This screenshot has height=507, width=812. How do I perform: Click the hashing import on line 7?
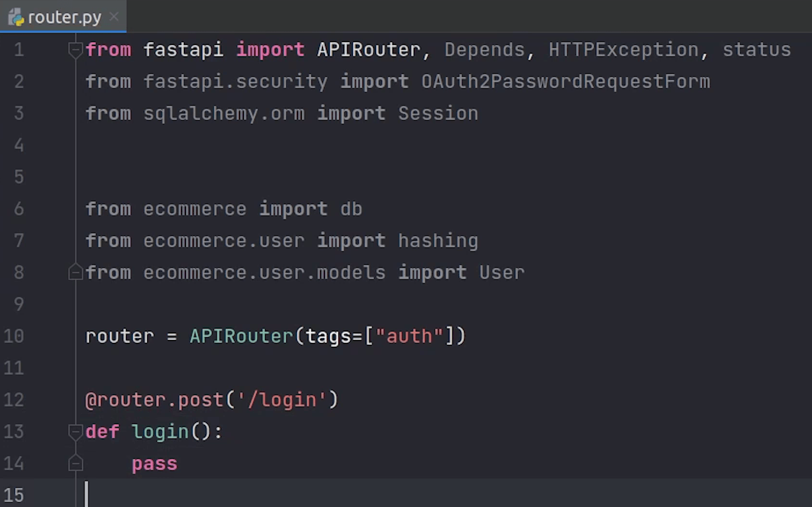438,240
